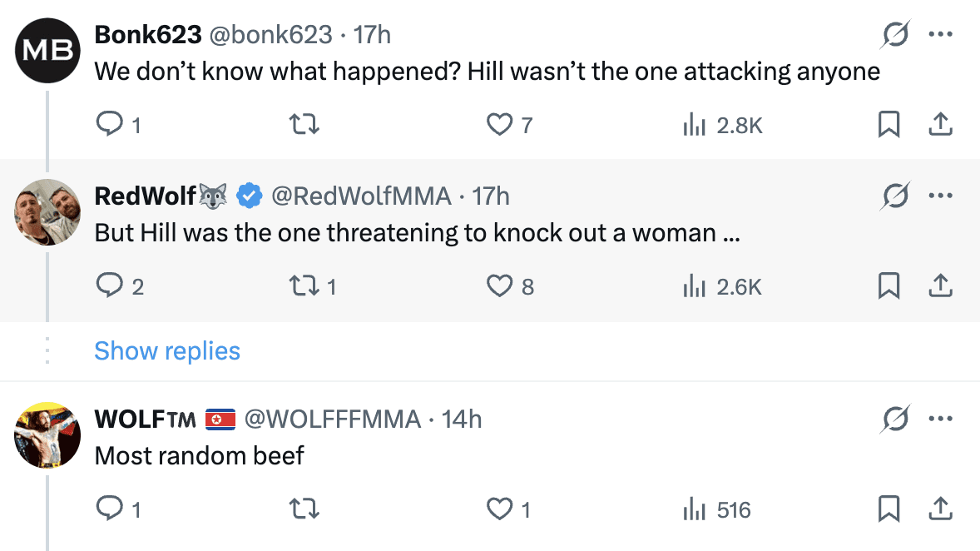
Task: Expand hidden replies with Show replies
Action: (167, 350)
